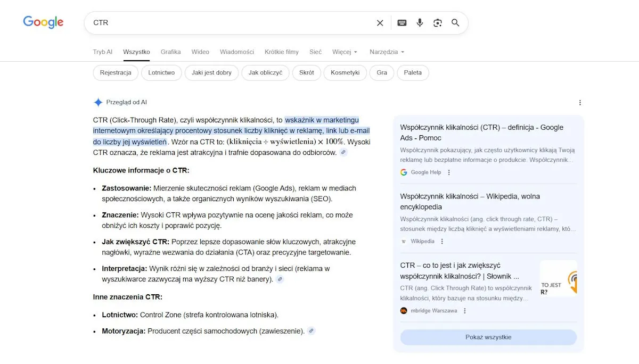Open Wikipedia Współczynnik klikalności result

pos(470,201)
